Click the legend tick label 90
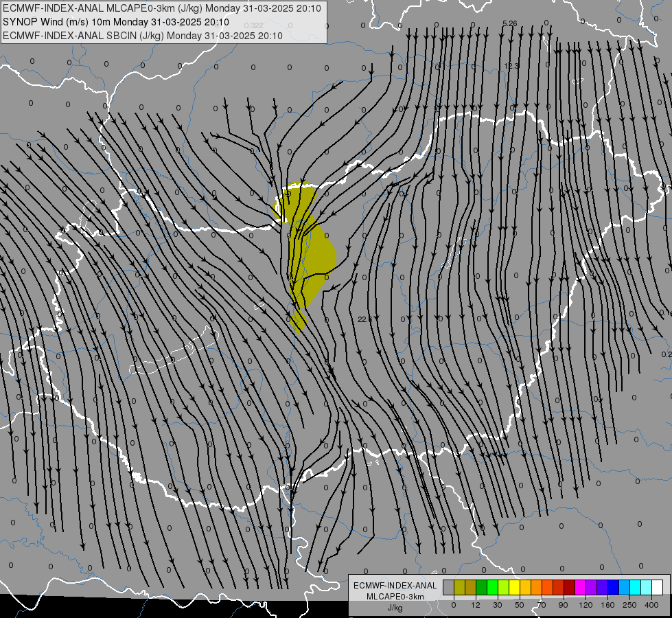Screen dimensions: 672x618 coord(563,605)
